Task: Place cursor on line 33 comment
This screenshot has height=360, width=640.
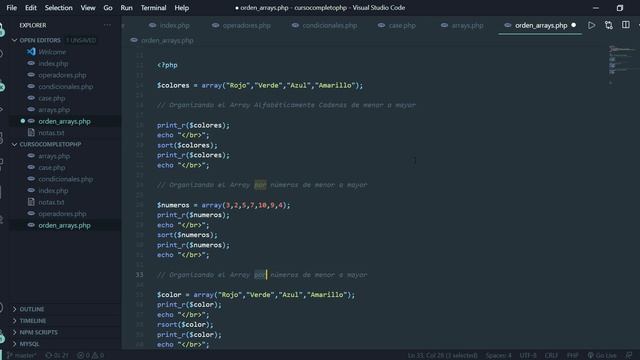Action: (x=262, y=275)
